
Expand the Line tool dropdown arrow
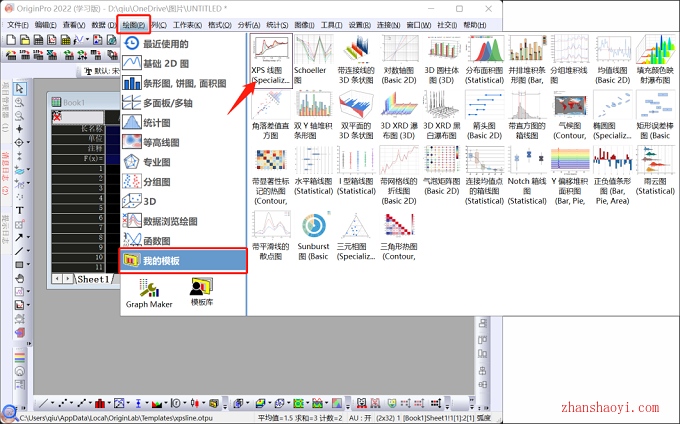tap(29, 251)
